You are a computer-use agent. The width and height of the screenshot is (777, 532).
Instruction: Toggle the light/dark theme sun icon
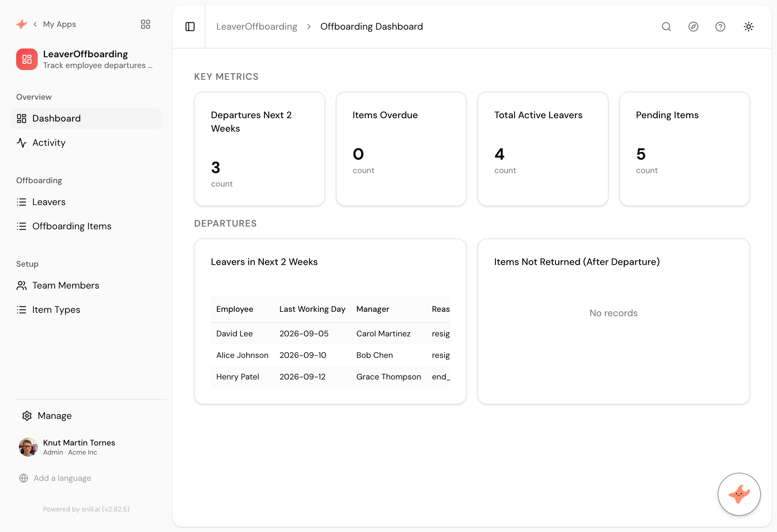[x=749, y=27]
